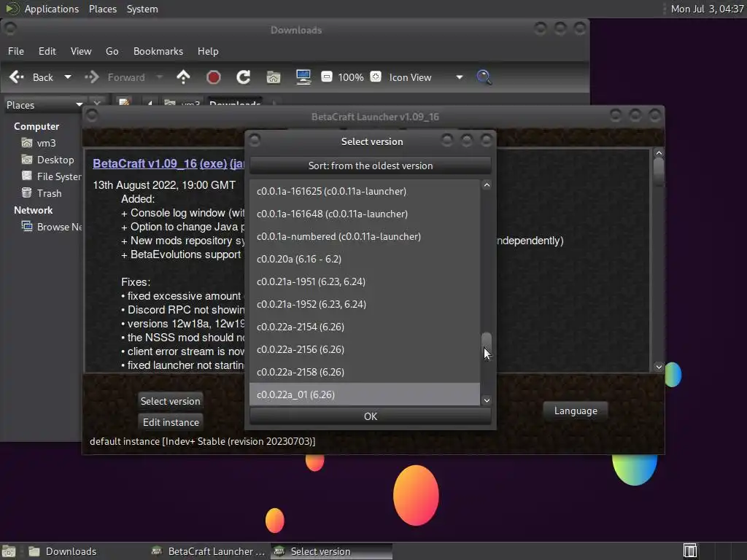Screen dimensions: 747x560
Task: Click the edit location pencil icon
Action: tap(124, 103)
